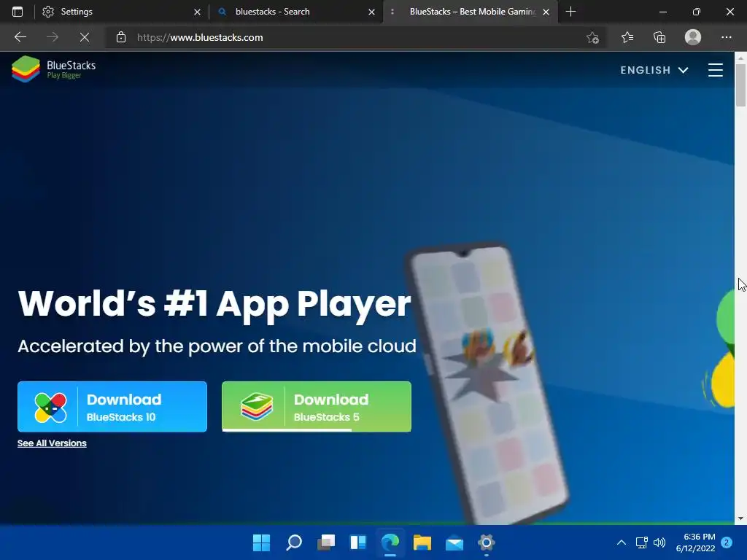Open Edge Settings and more menu
The height and width of the screenshot is (560, 747).
click(726, 37)
